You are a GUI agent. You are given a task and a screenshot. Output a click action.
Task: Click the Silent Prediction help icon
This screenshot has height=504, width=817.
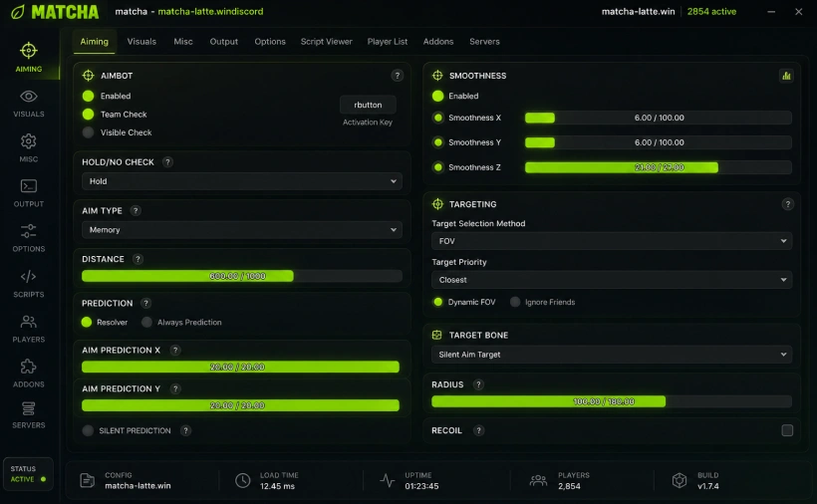[x=185, y=430]
